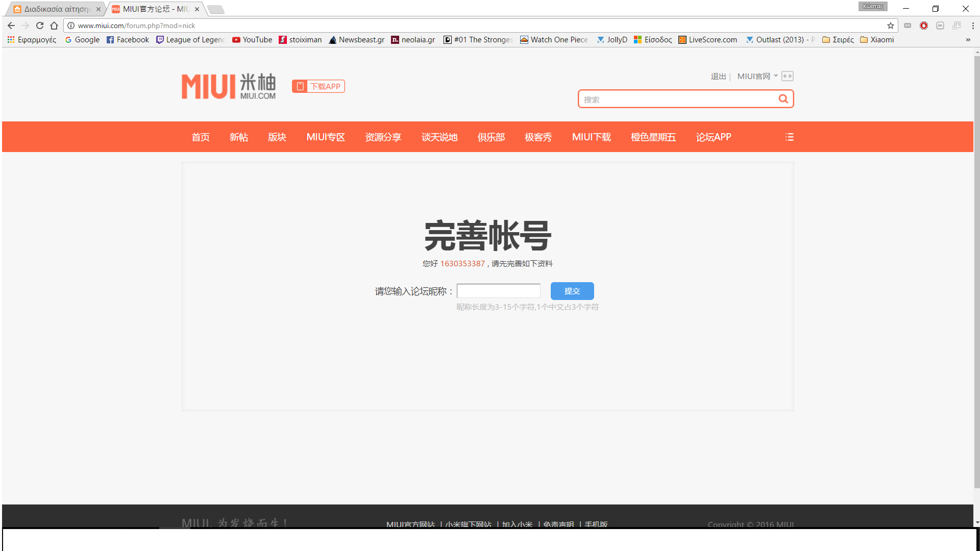Click the page vertical scrollbar
980x551 pixels.
tap(977, 270)
